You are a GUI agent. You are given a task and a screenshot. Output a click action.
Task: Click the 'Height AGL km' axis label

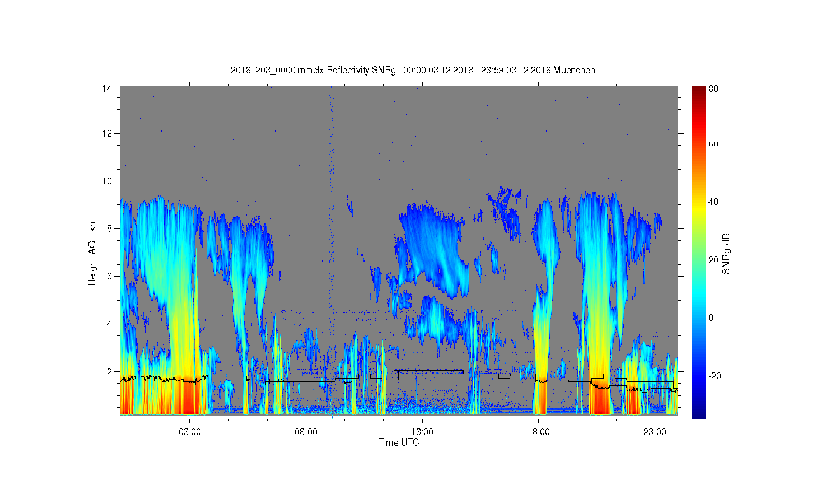tap(92, 252)
